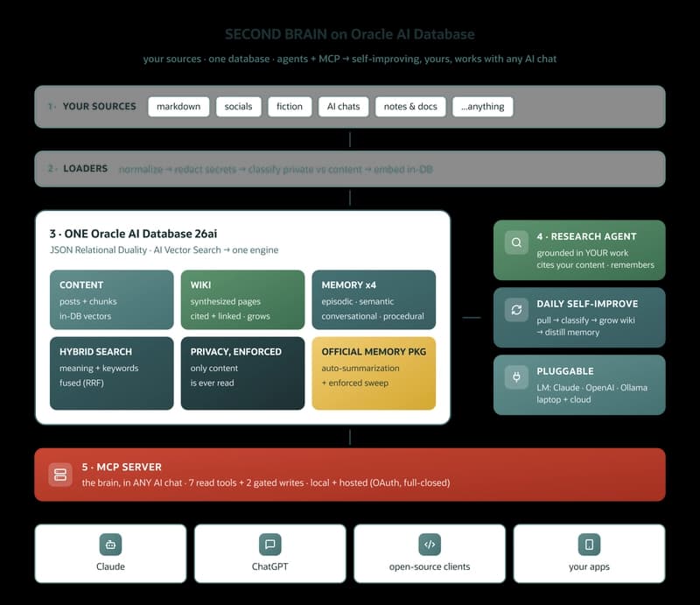Click 'auto-summarization' text

(x=360, y=369)
